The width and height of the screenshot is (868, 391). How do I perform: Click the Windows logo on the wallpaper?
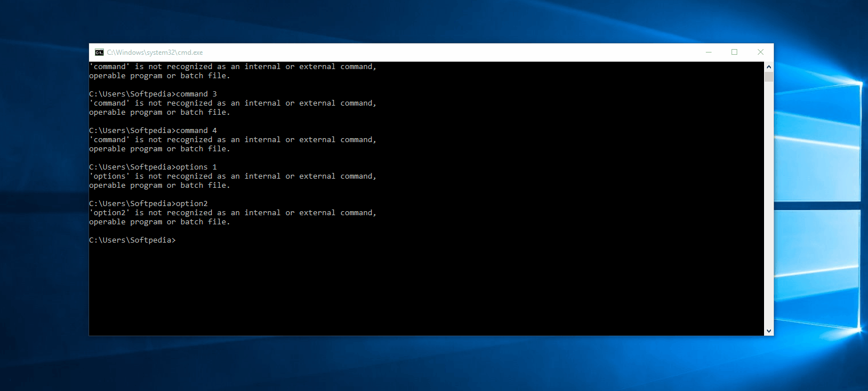(822, 200)
